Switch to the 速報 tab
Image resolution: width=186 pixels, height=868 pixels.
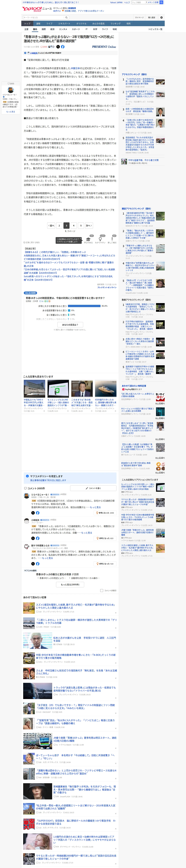click(x=38, y=24)
